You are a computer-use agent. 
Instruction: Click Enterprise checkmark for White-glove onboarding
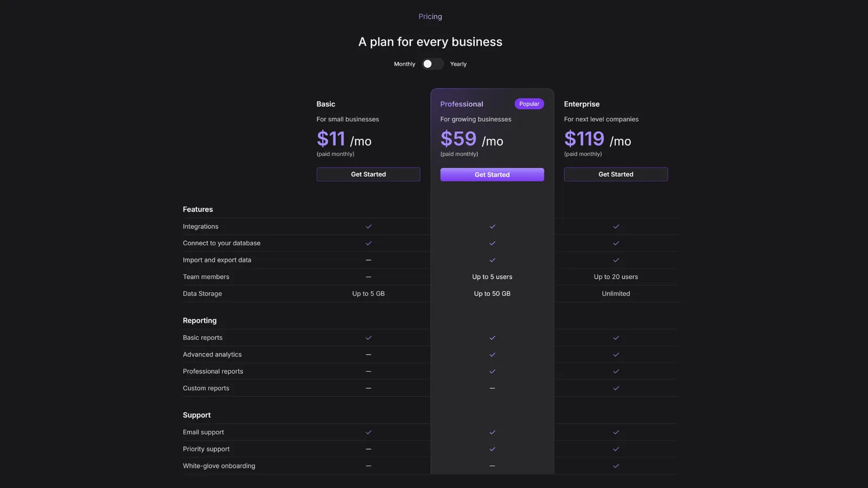click(x=616, y=466)
